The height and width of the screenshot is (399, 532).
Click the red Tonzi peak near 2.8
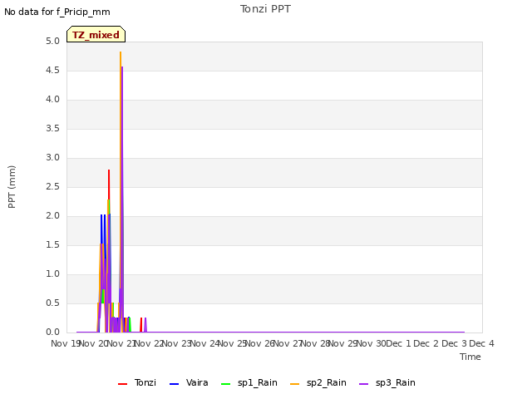click(x=109, y=170)
